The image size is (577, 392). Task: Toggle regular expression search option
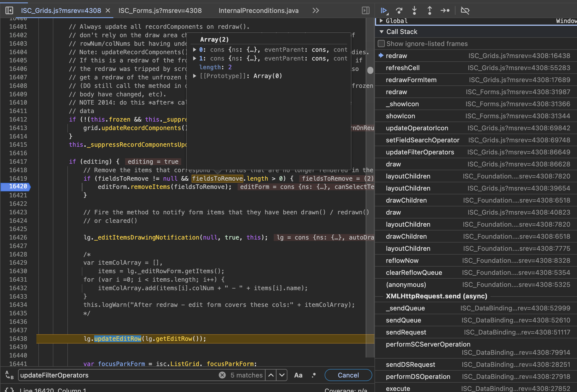point(314,375)
